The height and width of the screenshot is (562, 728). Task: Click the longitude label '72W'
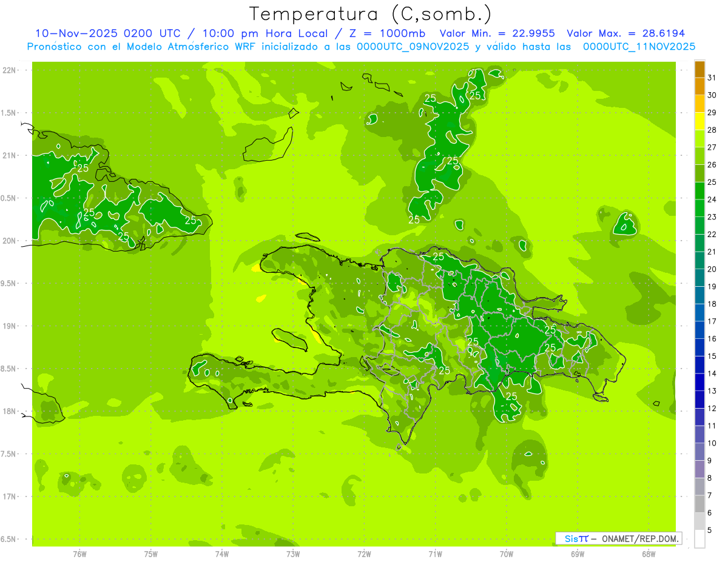point(364,554)
